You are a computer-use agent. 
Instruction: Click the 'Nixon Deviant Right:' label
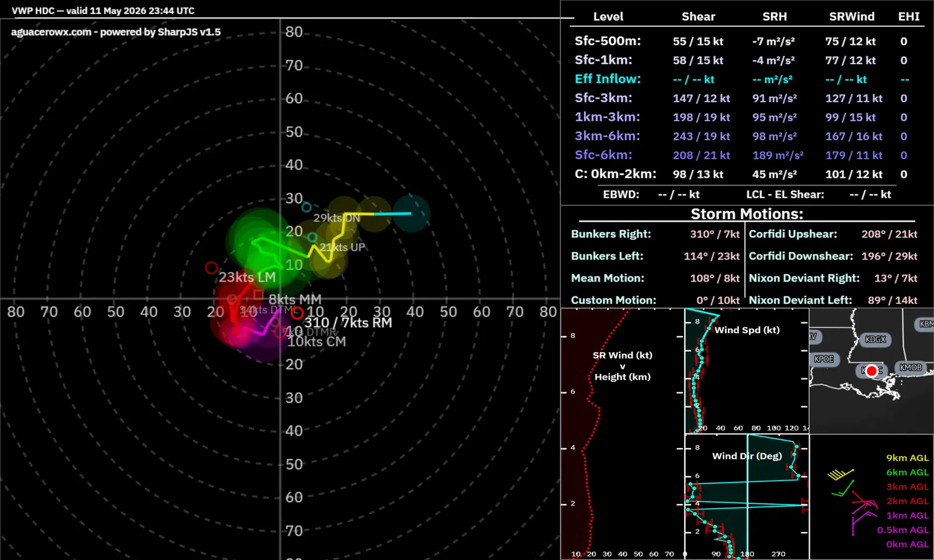point(804,278)
